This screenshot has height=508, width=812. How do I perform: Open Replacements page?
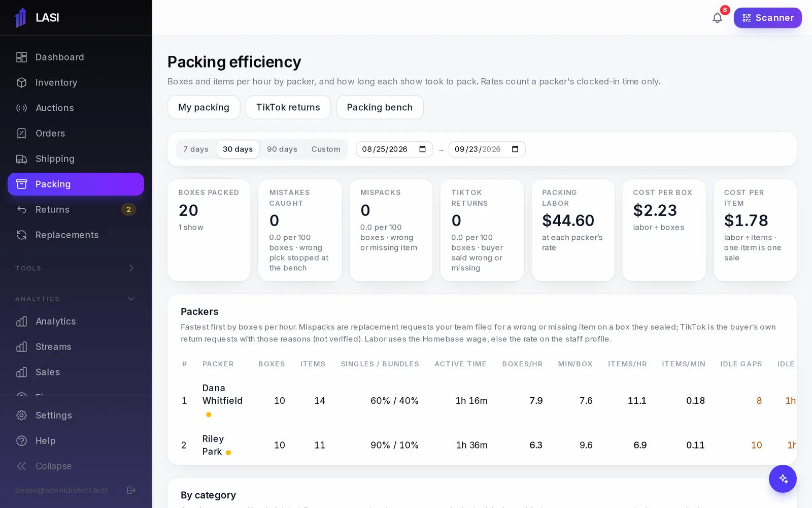click(x=76, y=235)
